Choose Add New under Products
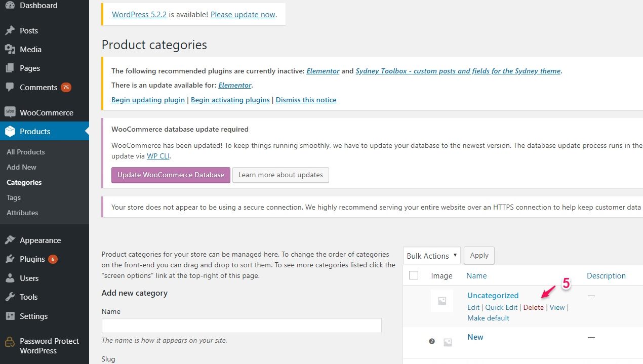This screenshot has height=364, width=643. pos(22,167)
